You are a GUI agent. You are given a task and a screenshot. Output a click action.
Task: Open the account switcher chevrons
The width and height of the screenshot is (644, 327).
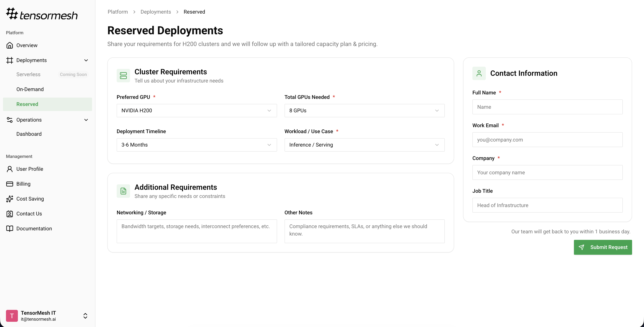point(85,316)
